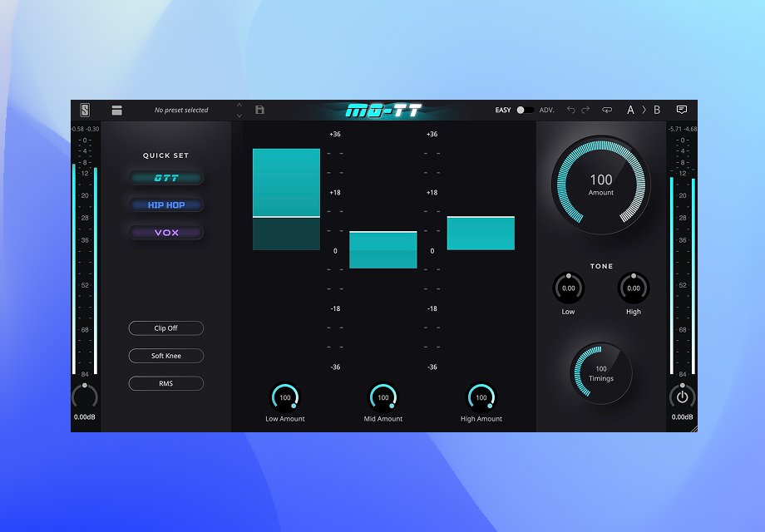Click the EASY mode label

pos(503,111)
